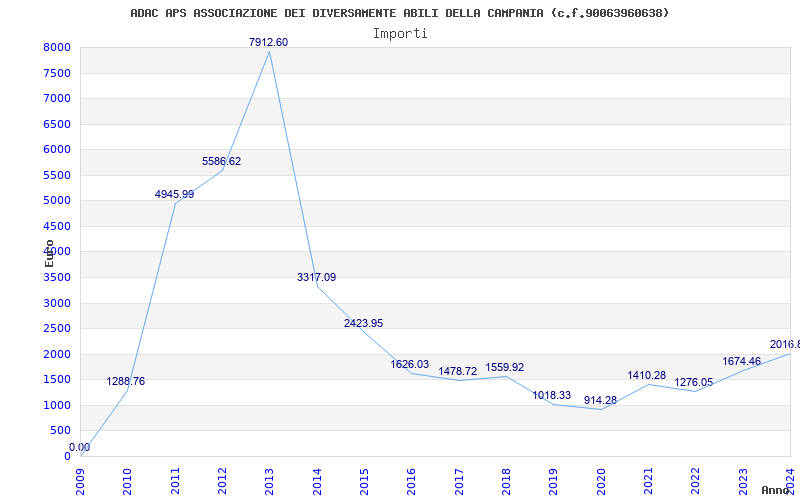Image resolution: width=800 pixels, height=500 pixels.
Task: Select the y-axis tick label 500
Action: pyautogui.click(x=60, y=431)
